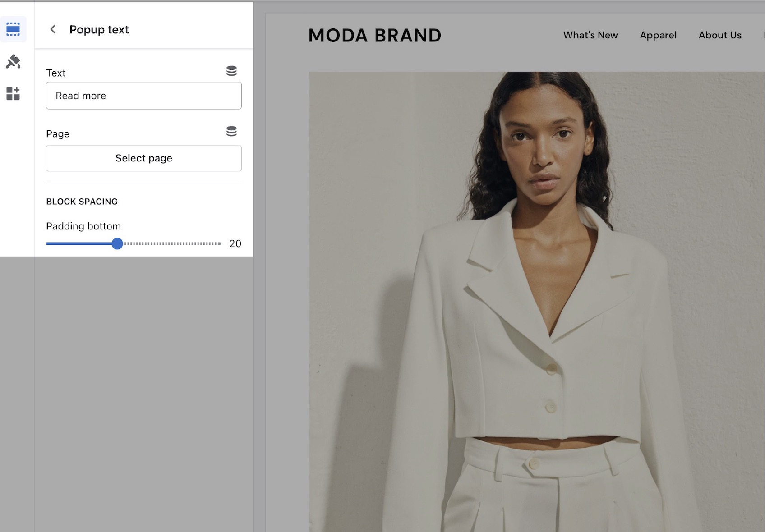Open the Sections panel icon

pyautogui.click(x=13, y=29)
